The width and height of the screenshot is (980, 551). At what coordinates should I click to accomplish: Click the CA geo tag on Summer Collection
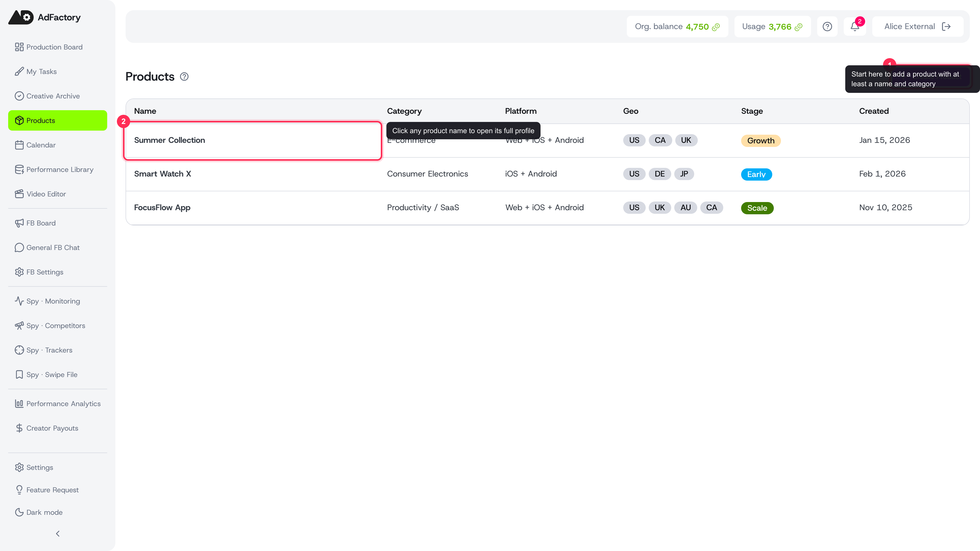click(660, 140)
